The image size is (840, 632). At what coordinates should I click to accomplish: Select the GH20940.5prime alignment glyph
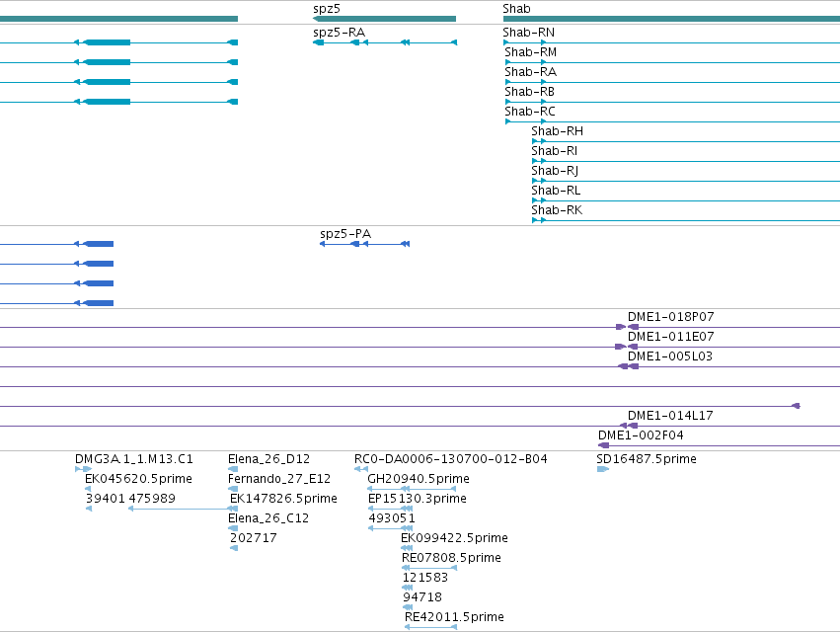412,489
